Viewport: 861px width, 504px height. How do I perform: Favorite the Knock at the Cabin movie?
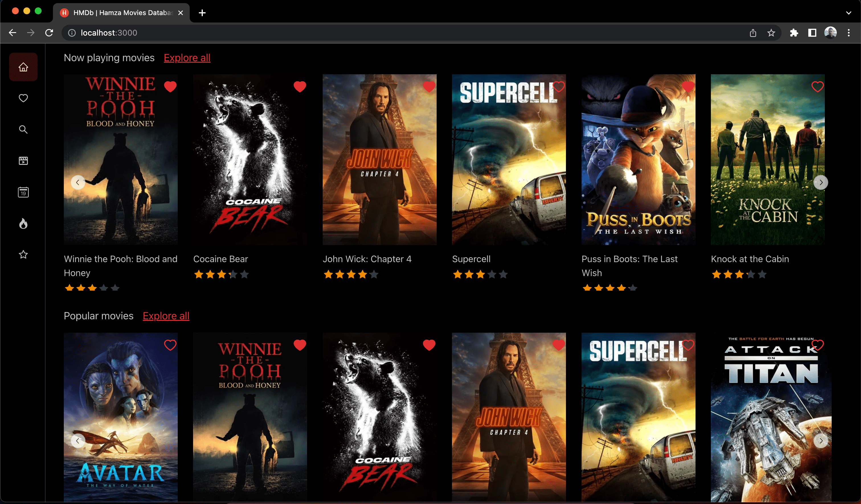click(x=817, y=87)
